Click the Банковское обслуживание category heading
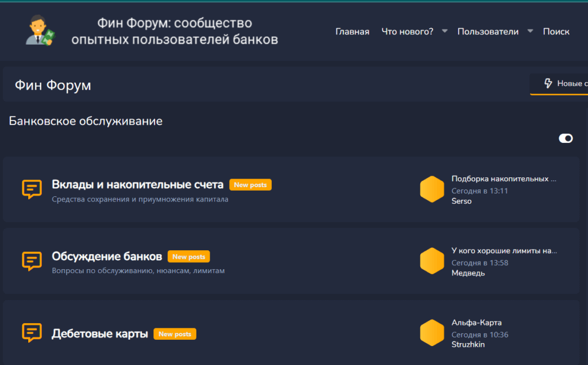 pos(86,121)
